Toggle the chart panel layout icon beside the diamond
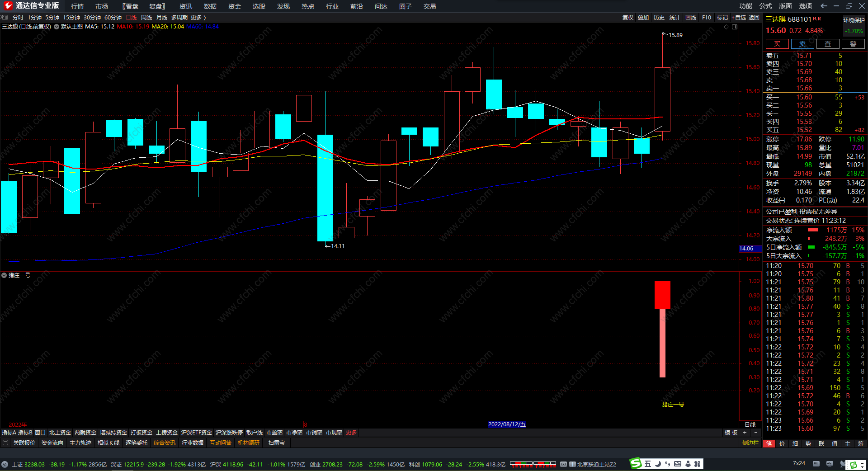This screenshot has height=471, width=868. (x=735, y=27)
